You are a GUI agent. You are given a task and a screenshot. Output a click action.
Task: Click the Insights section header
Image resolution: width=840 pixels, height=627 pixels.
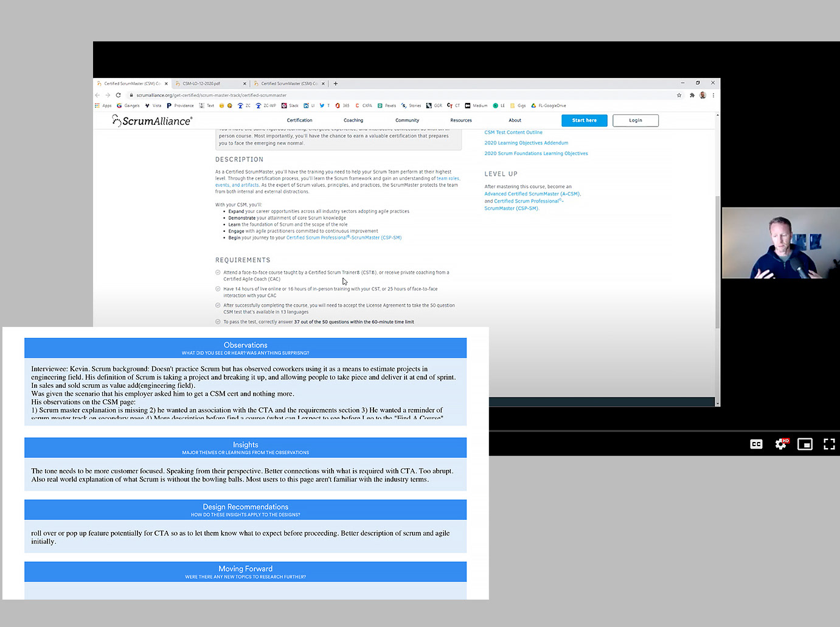tap(245, 448)
